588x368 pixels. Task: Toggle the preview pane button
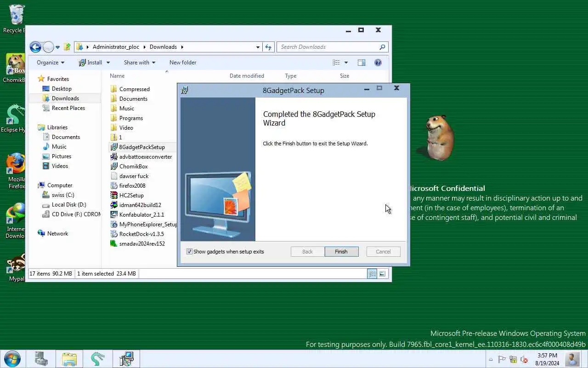pyautogui.click(x=362, y=63)
